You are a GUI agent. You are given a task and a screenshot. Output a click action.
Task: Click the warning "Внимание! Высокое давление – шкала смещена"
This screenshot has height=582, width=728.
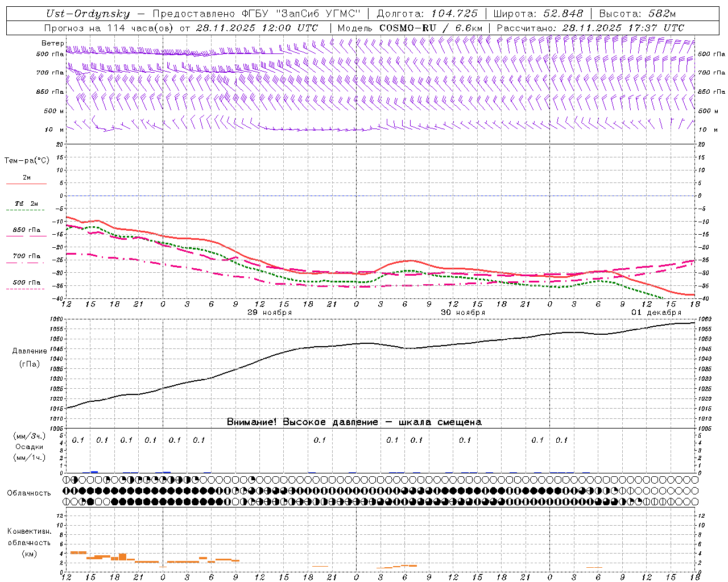click(354, 422)
